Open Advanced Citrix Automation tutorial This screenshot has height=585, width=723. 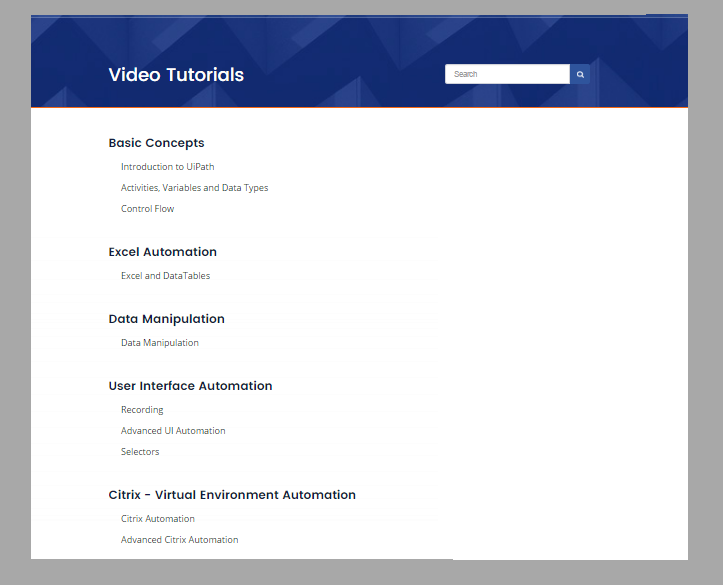[180, 540]
